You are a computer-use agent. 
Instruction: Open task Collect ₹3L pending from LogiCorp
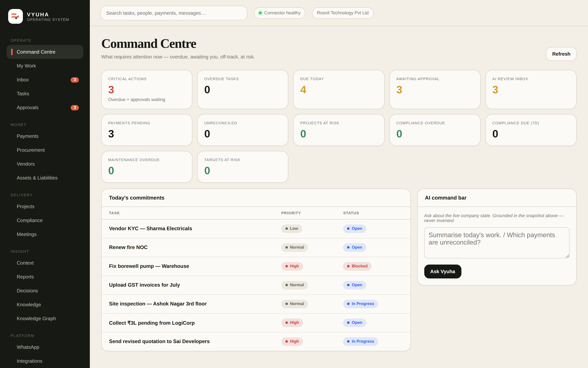tap(256, 323)
